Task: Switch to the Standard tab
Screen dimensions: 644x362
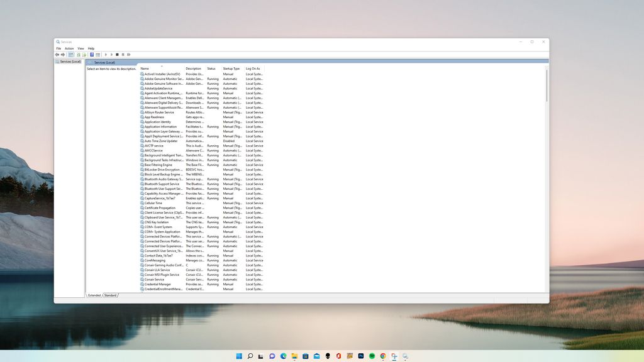Action: (x=109, y=295)
